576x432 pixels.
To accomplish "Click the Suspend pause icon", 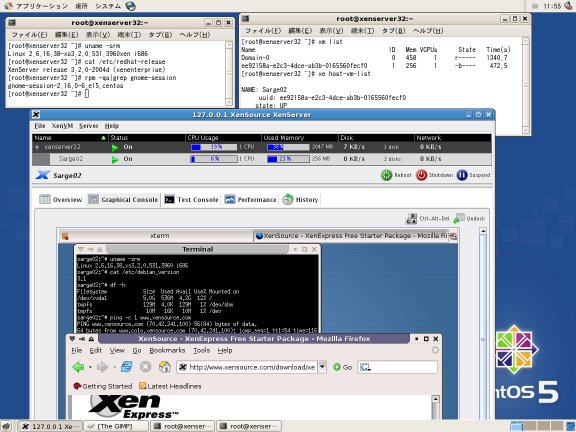I will [462, 175].
